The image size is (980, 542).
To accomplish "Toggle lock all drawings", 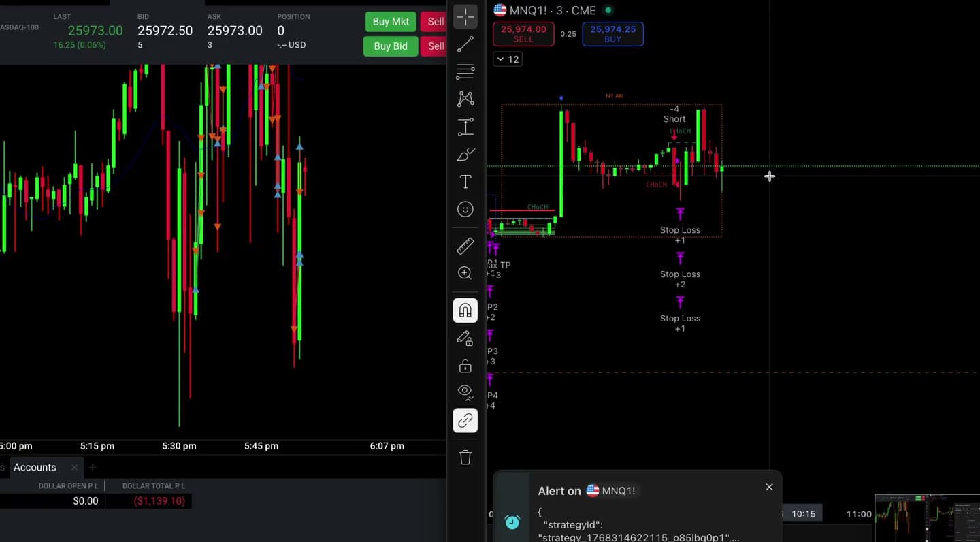I will tap(465, 366).
